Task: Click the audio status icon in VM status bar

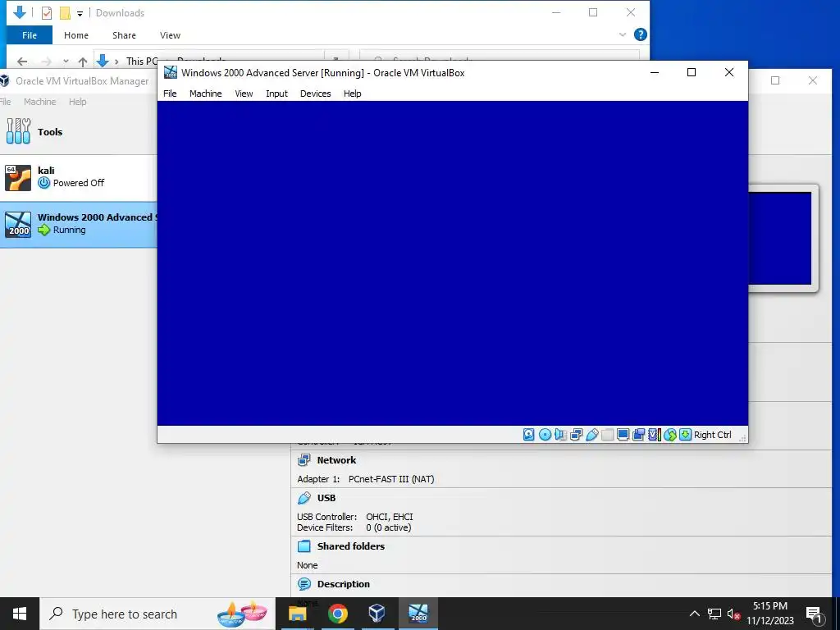Action: point(560,435)
